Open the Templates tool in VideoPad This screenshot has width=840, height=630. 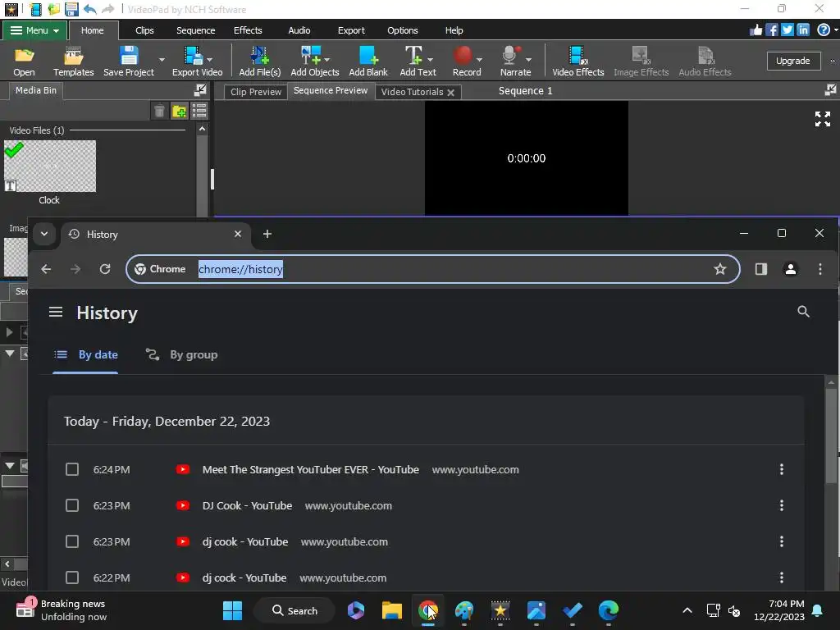tap(73, 61)
